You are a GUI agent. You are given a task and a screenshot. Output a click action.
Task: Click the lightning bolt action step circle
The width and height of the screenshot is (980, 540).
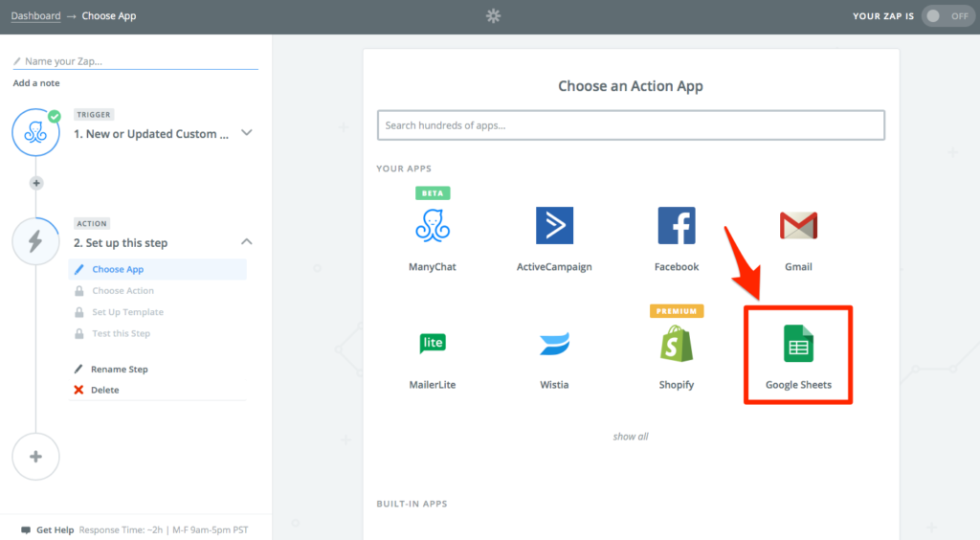click(x=35, y=241)
